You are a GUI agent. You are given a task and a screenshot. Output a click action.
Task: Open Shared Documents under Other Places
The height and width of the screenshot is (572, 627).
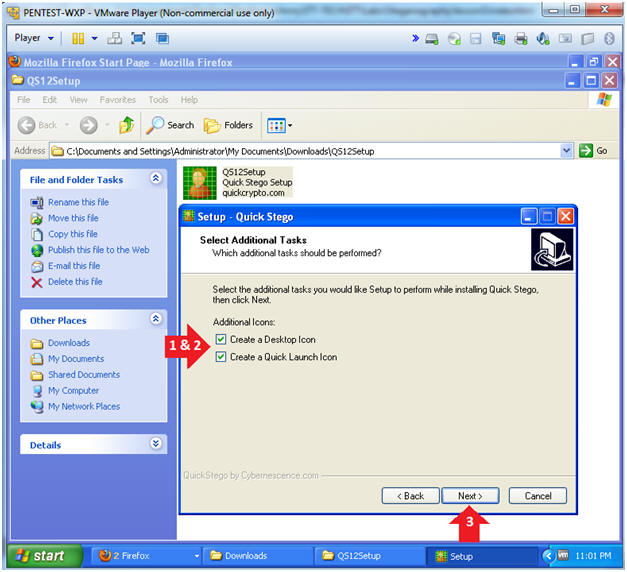tap(84, 375)
